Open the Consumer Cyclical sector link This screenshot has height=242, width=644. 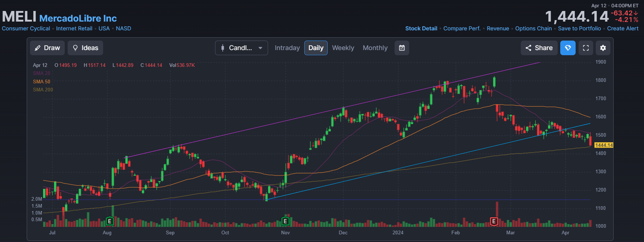tap(26, 29)
